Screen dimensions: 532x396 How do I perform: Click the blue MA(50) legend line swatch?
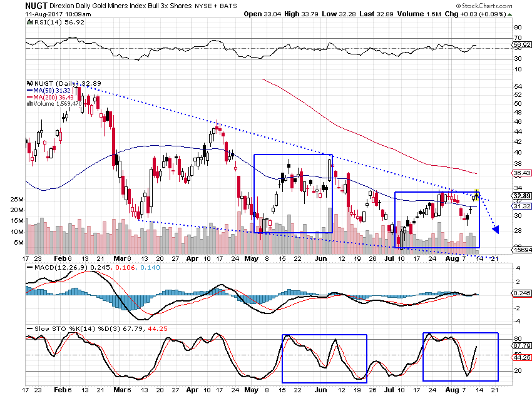[x=29, y=90]
